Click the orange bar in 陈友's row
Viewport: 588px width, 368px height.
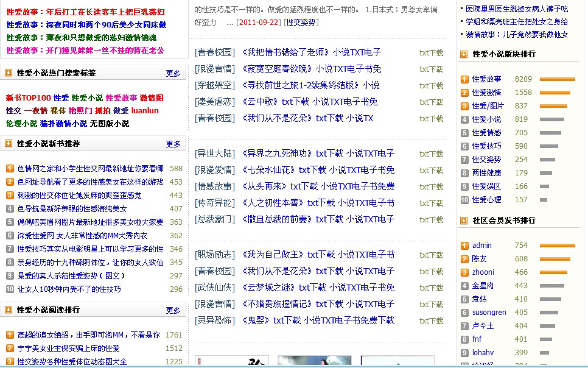tap(555, 259)
